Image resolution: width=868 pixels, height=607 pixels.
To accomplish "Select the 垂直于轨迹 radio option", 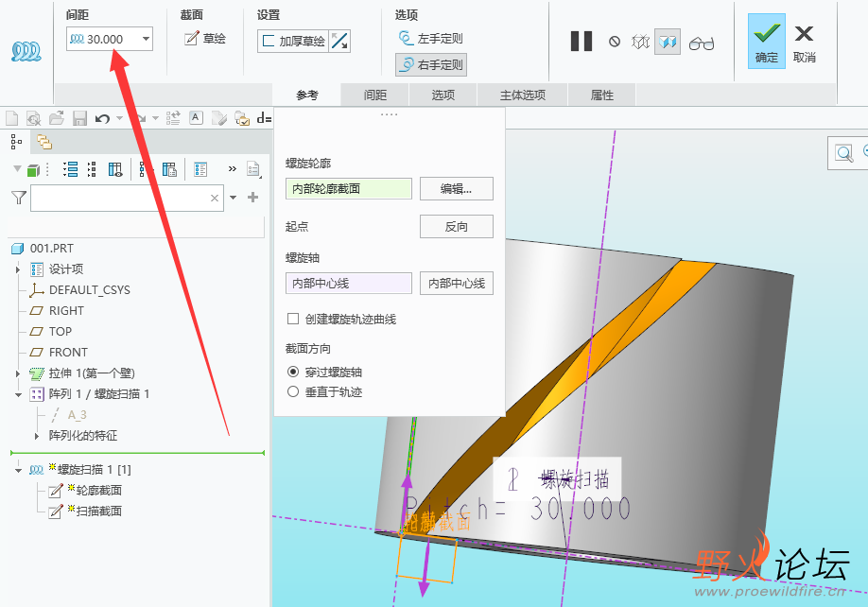I will tap(293, 391).
